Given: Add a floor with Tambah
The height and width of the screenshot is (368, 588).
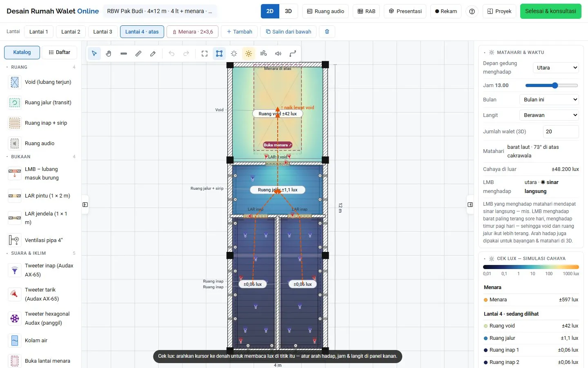Looking at the screenshot, I should point(239,31).
